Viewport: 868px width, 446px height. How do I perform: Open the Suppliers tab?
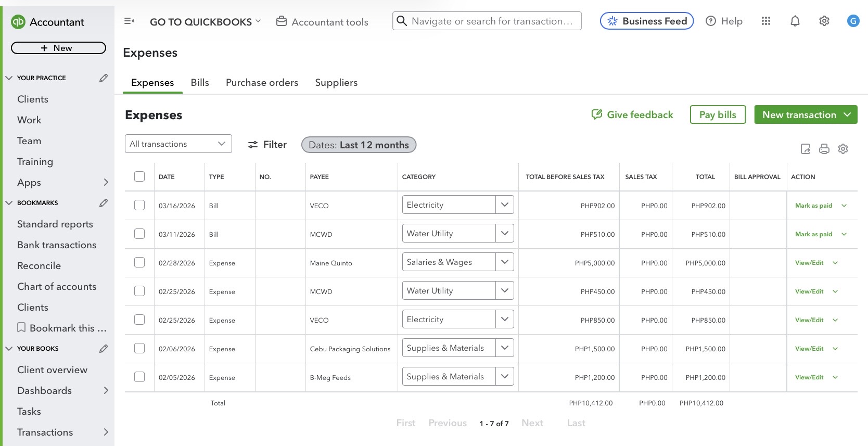tap(336, 83)
